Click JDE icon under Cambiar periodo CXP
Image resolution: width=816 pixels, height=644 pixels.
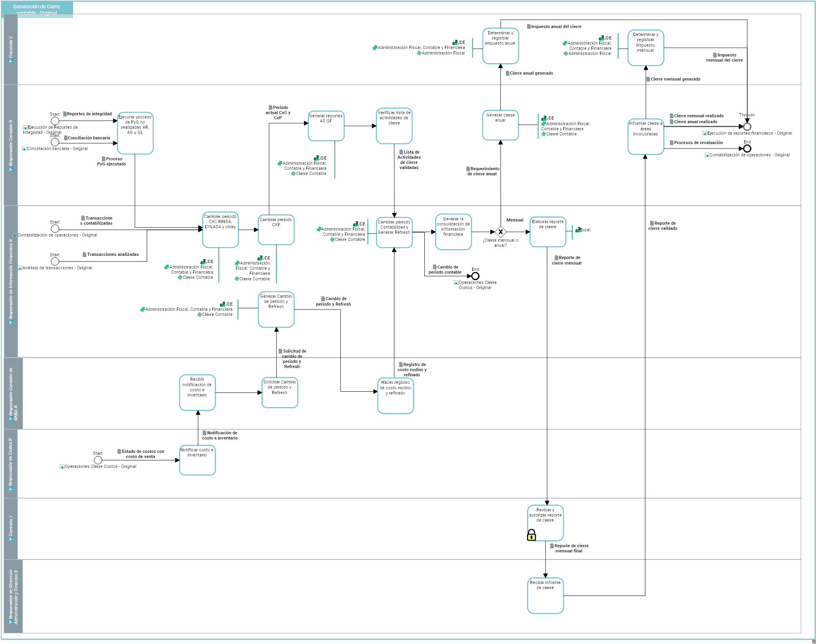[x=260, y=258]
